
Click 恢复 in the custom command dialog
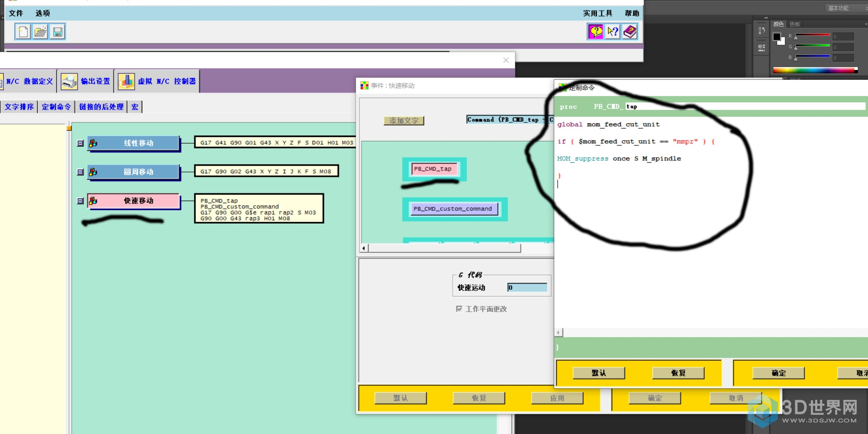[678, 373]
